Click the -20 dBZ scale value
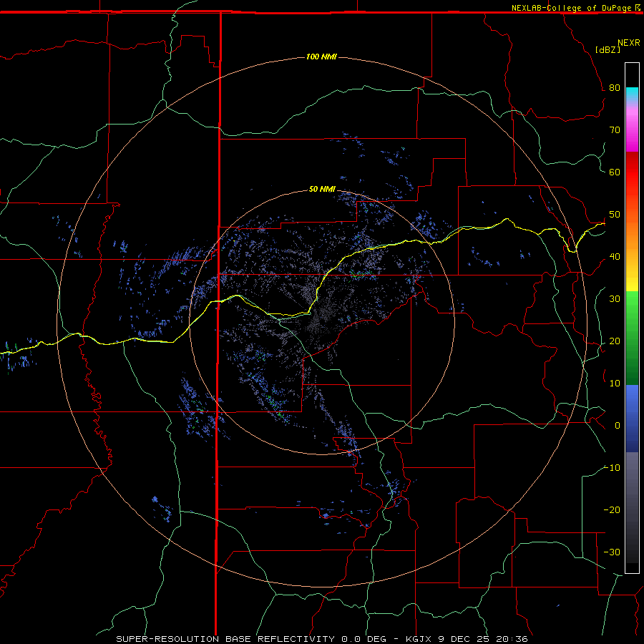Viewport: 644px width, 644px height. (612, 509)
